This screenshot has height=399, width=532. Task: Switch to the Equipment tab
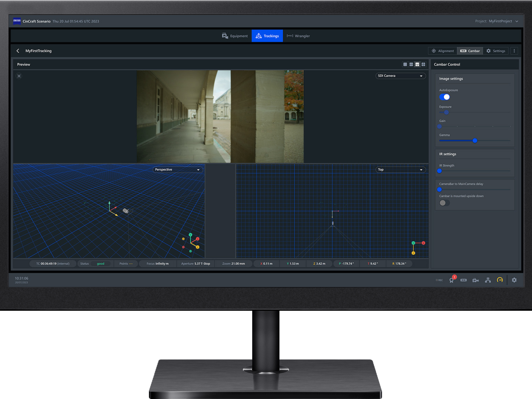point(235,36)
